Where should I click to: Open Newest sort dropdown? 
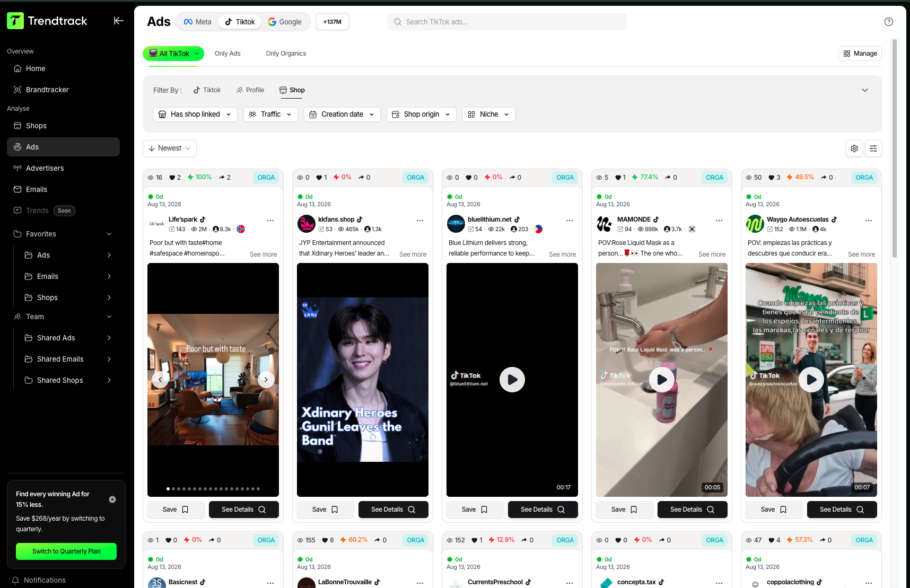(170, 148)
